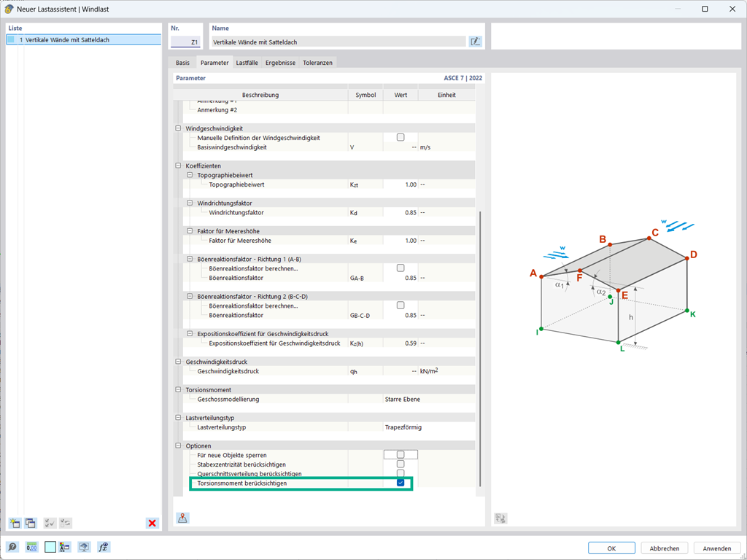The height and width of the screenshot is (560, 747).
Task: Click the Anwenden button
Action: tap(717, 548)
